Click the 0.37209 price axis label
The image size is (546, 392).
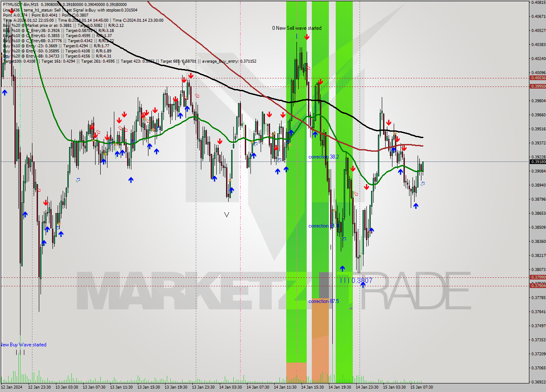pyautogui.click(x=538, y=354)
